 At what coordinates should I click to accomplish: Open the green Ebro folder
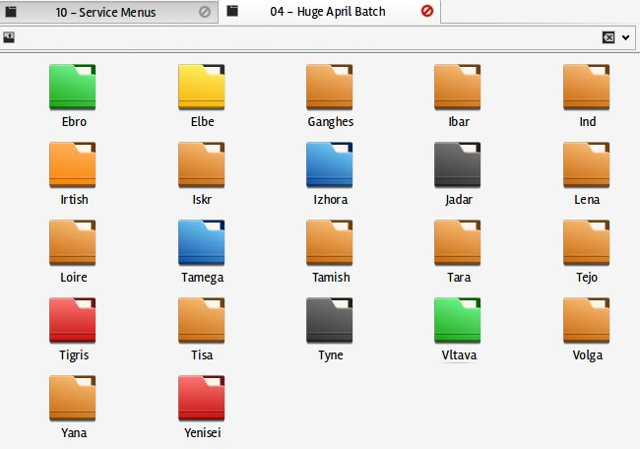[x=73, y=87]
